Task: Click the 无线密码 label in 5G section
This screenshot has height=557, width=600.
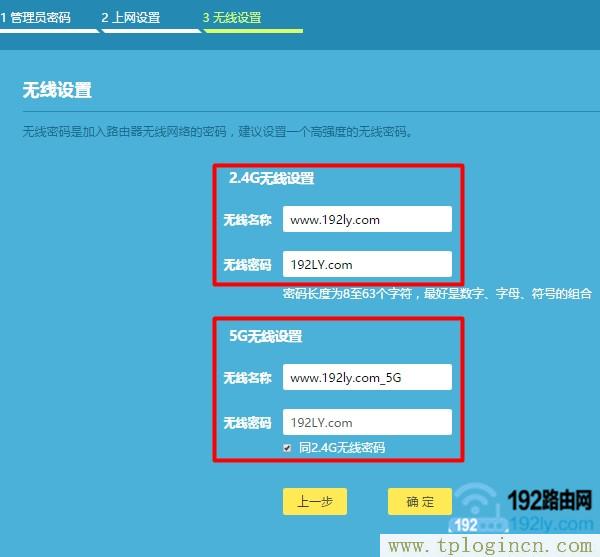Action: pyautogui.click(x=247, y=423)
